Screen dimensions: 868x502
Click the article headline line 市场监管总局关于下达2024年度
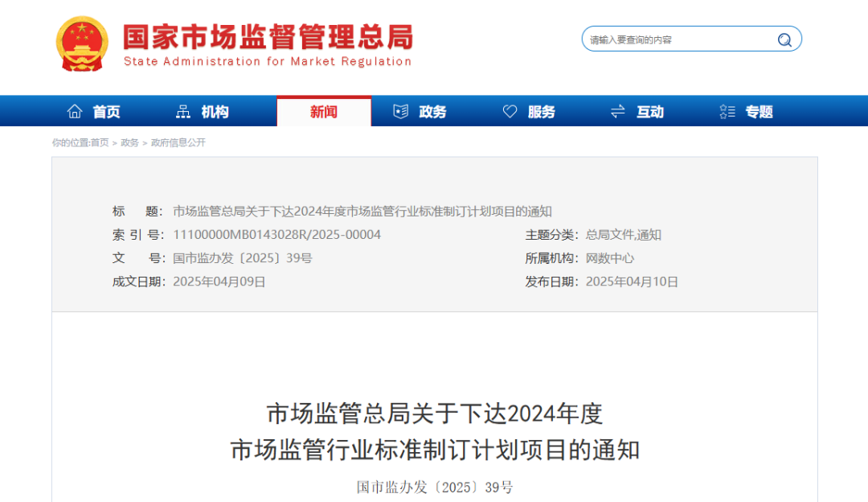tap(435, 414)
